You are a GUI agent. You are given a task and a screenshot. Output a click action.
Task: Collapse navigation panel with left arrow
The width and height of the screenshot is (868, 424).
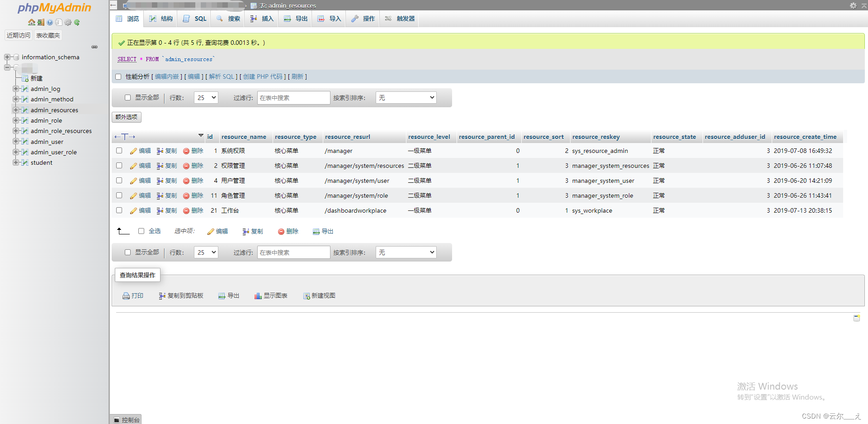tap(113, 5)
